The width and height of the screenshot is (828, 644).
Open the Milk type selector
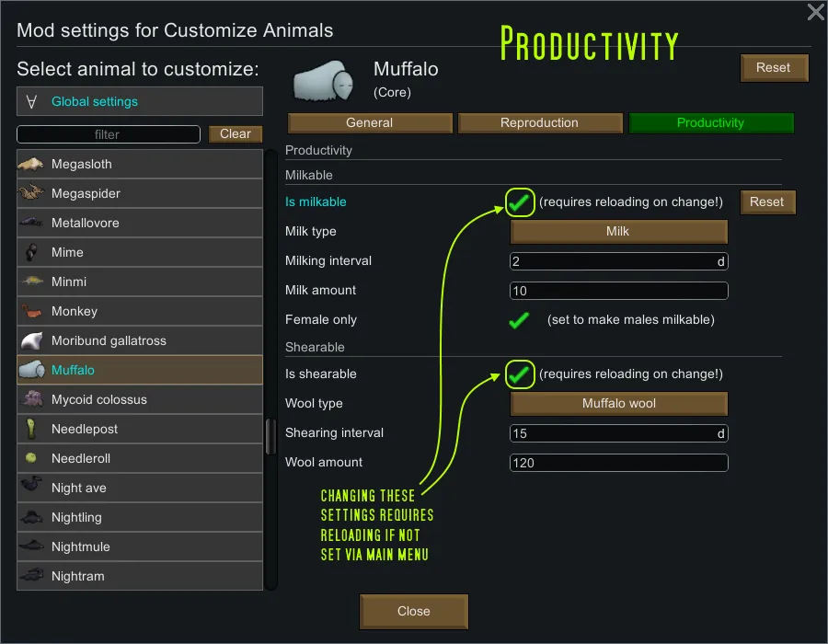coord(618,232)
